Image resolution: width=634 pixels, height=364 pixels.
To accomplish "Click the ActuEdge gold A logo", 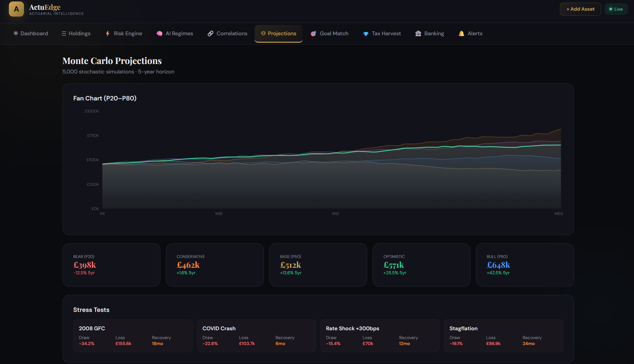I will pos(16,9).
